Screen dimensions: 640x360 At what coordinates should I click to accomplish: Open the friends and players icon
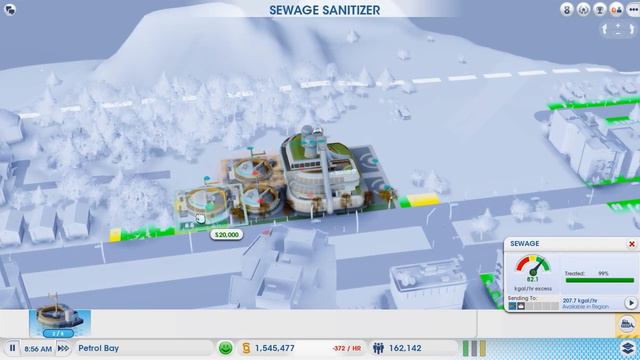[x=616, y=9]
